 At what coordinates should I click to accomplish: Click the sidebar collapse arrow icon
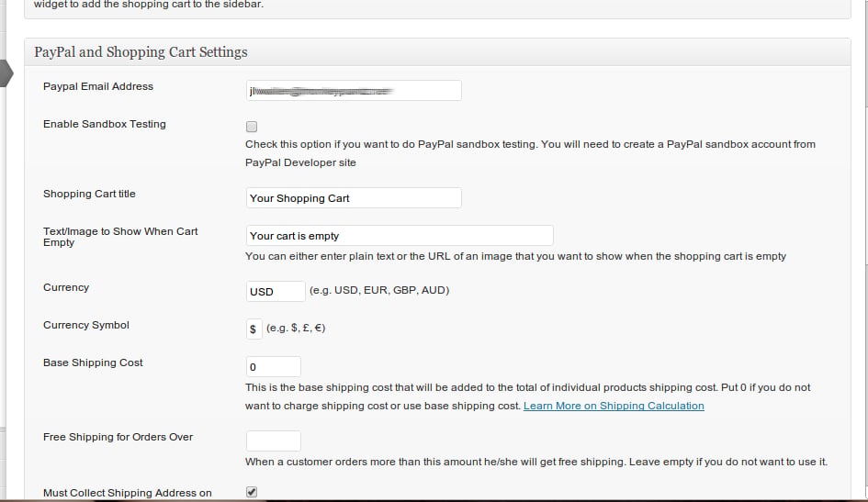[6, 73]
